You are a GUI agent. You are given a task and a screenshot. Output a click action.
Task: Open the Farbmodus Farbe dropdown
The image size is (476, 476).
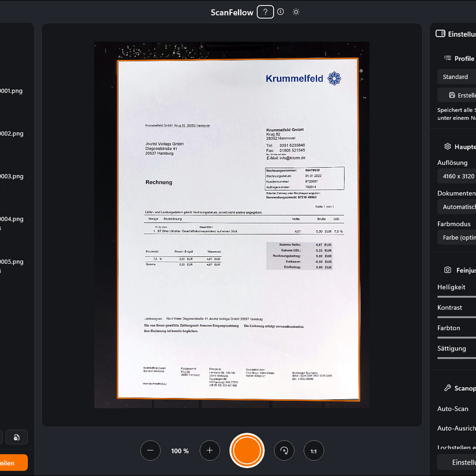click(456, 237)
